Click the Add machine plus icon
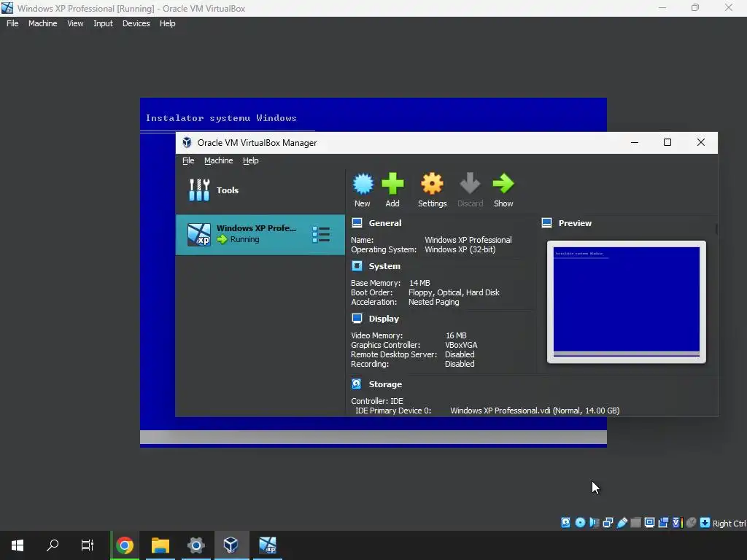This screenshot has width=747, height=560. pos(392,184)
